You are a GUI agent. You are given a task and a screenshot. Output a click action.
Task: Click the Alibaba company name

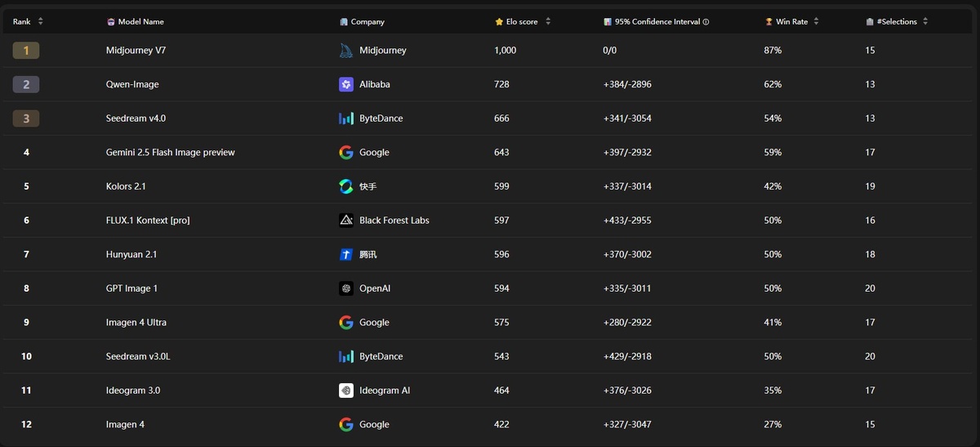375,84
